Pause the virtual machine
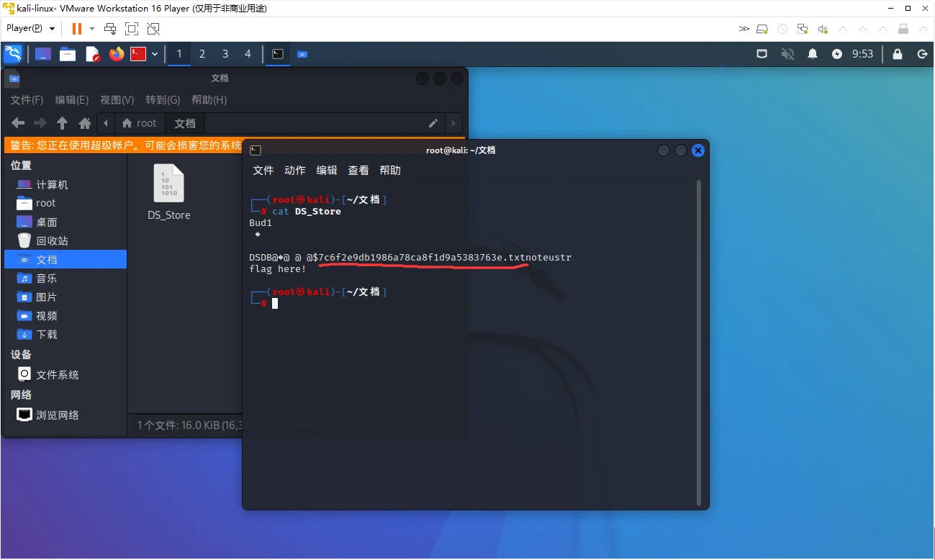Image resolution: width=935 pixels, height=560 pixels. click(76, 29)
